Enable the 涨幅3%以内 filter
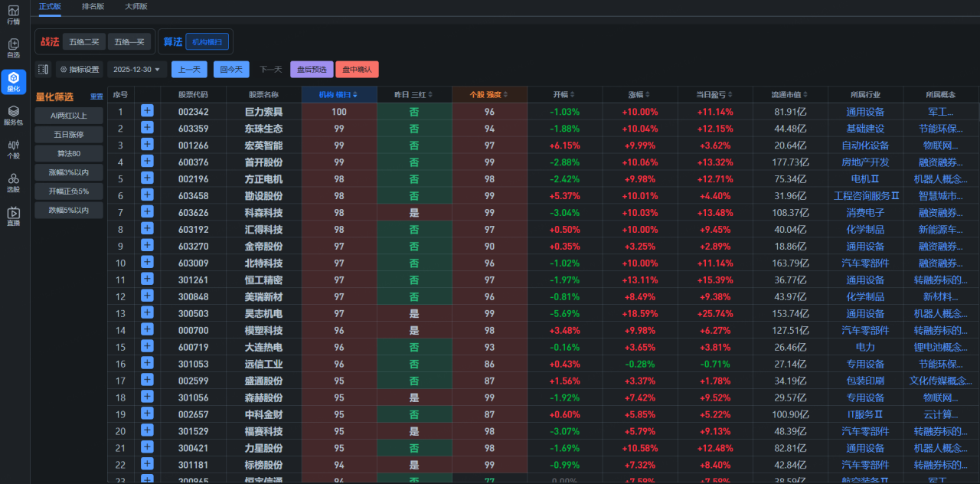This screenshot has height=484, width=980. click(x=68, y=172)
